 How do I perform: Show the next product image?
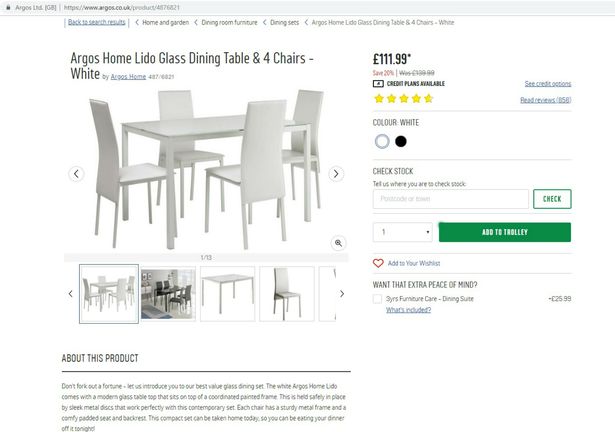point(336,174)
